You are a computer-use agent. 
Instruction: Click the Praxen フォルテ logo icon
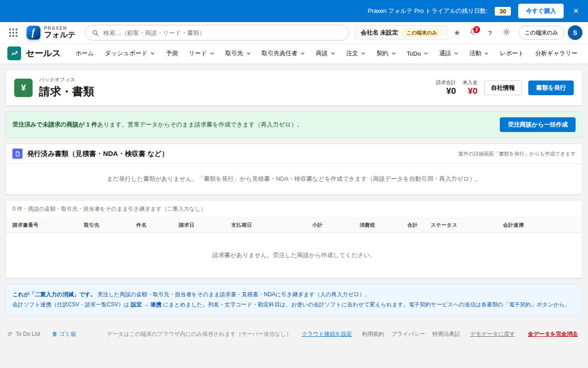coord(34,33)
